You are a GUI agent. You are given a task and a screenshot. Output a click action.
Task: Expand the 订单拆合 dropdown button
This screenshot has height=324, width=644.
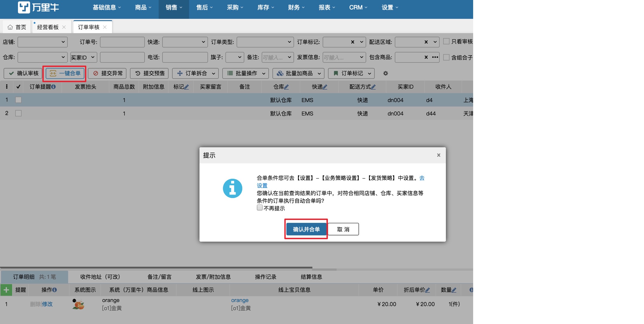point(214,73)
